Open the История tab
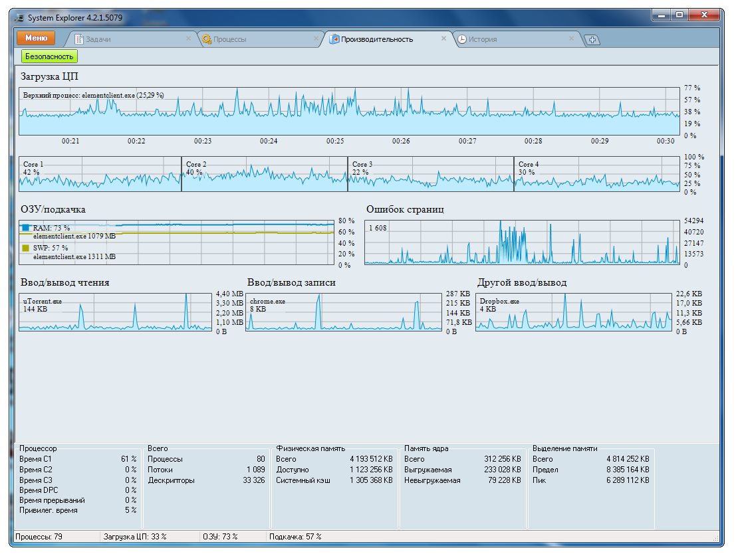736x560 pixels. (482, 39)
